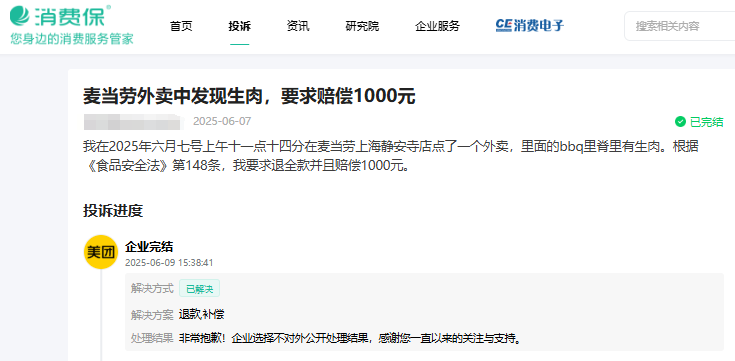Click the 投诉进度 heading
This screenshot has height=361, width=735.
113,211
